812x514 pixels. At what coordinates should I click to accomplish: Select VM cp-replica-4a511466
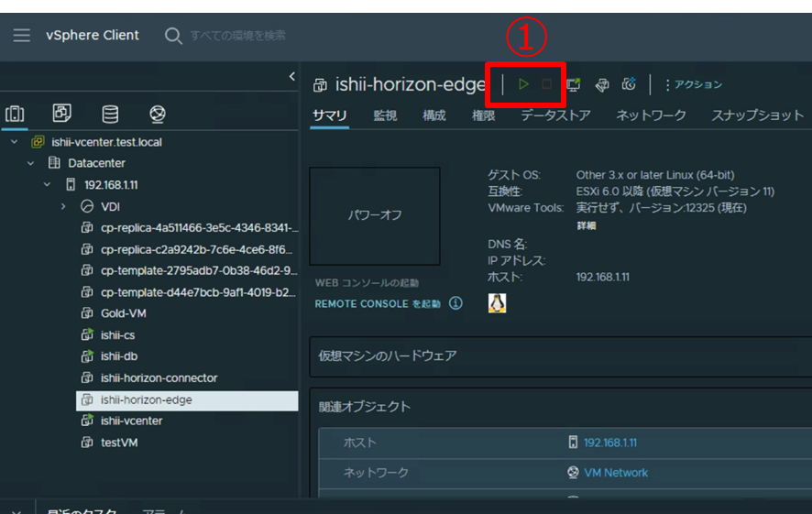pyautogui.click(x=200, y=228)
